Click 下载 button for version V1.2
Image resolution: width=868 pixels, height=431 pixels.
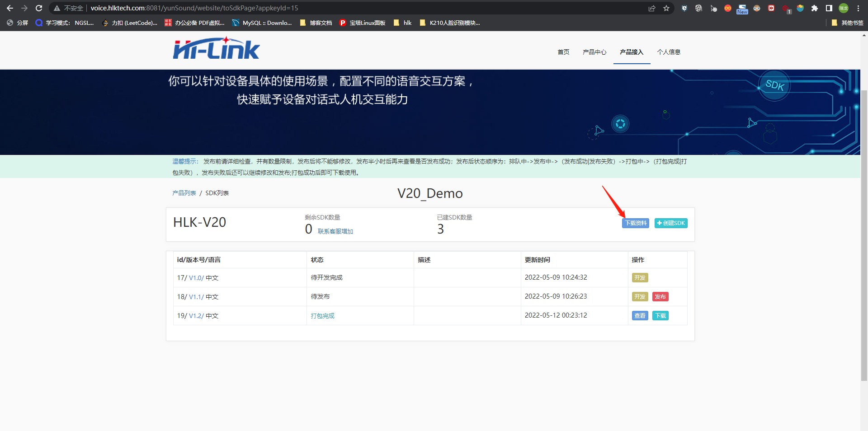(660, 316)
